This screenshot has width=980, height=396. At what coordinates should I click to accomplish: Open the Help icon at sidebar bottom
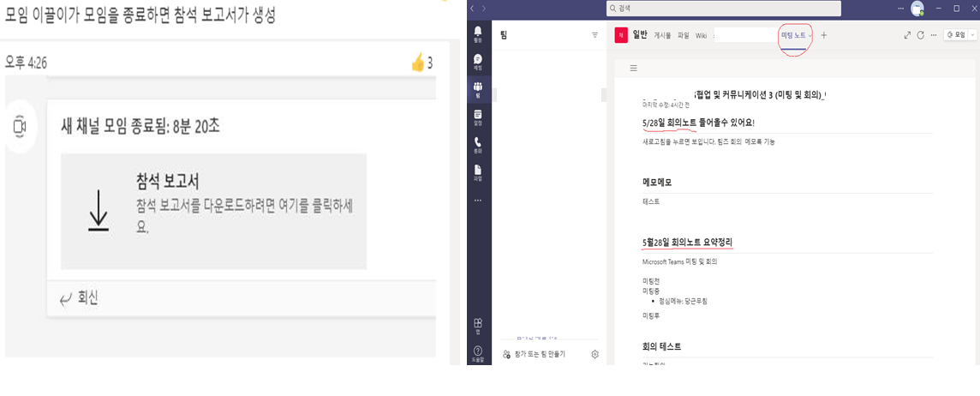[478, 353]
